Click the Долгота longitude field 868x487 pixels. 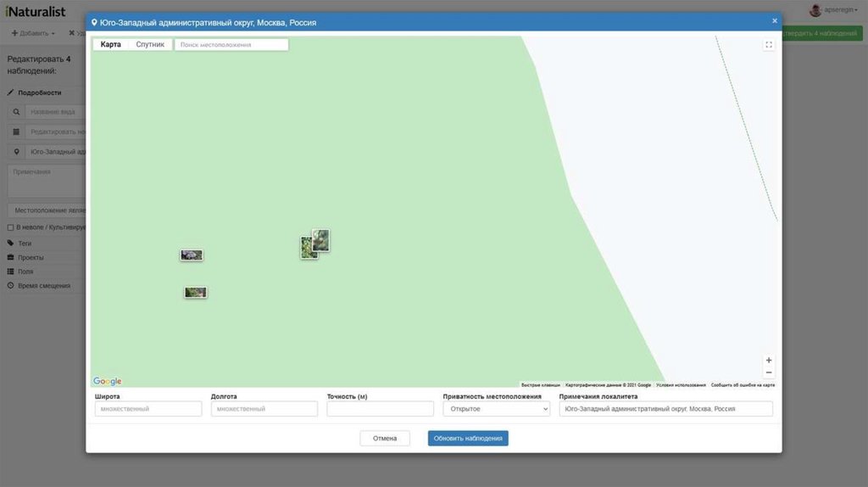(x=264, y=409)
